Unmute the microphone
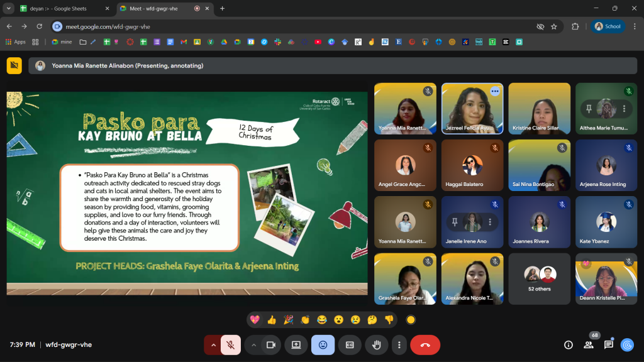Image resolution: width=644 pixels, height=362 pixels. pos(231,344)
